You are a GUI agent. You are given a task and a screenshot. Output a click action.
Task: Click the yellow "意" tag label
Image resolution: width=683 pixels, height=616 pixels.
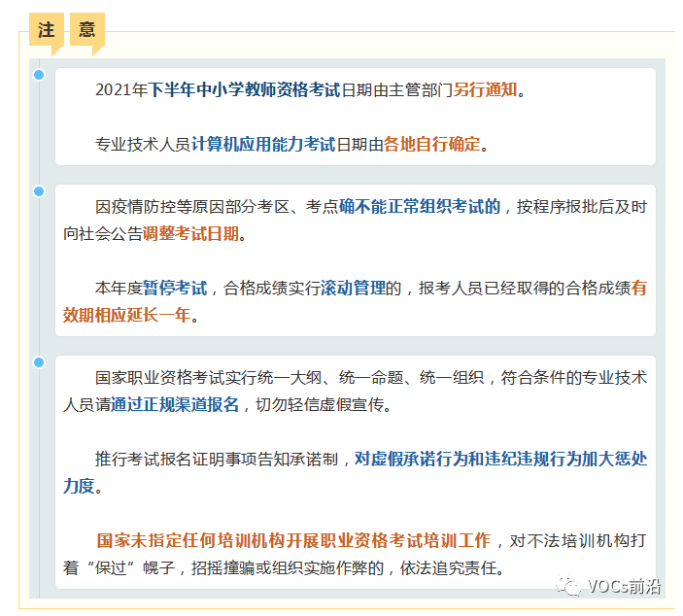pos(87,30)
